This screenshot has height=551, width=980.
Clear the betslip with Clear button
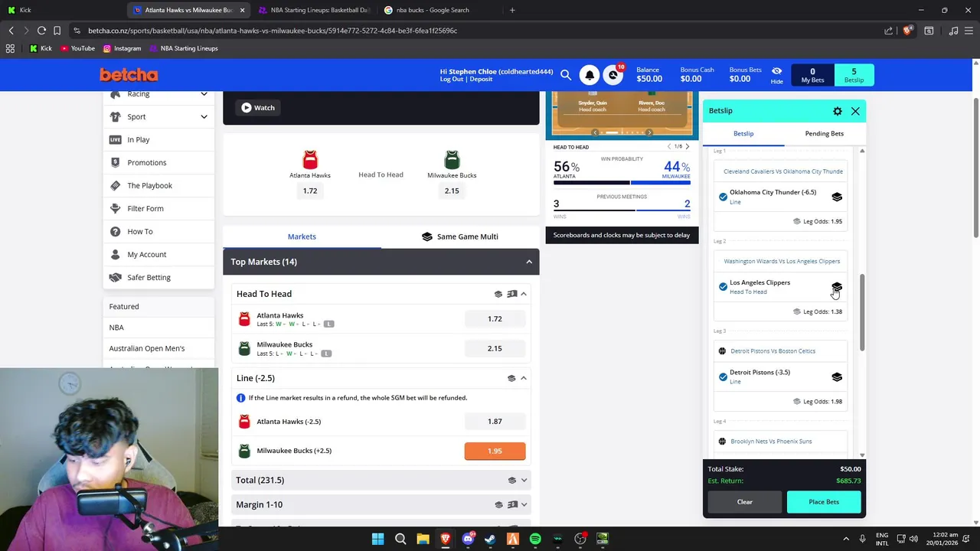[x=745, y=502]
